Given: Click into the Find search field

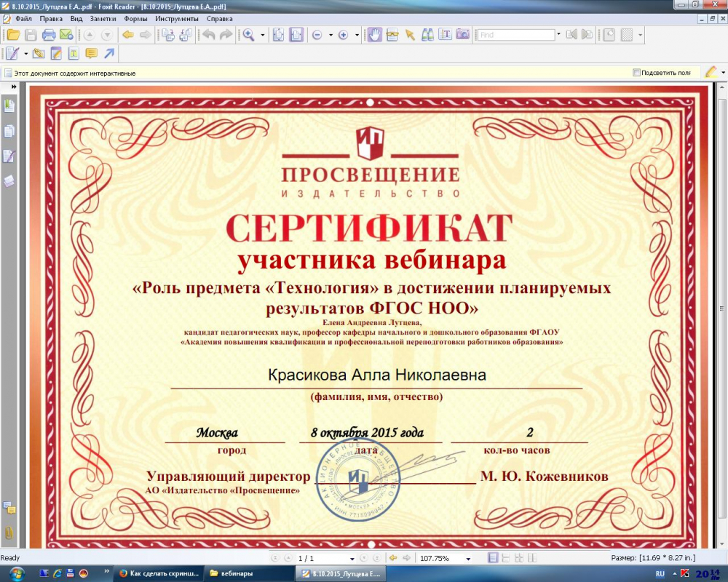Looking at the screenshot, I should 516,35.
